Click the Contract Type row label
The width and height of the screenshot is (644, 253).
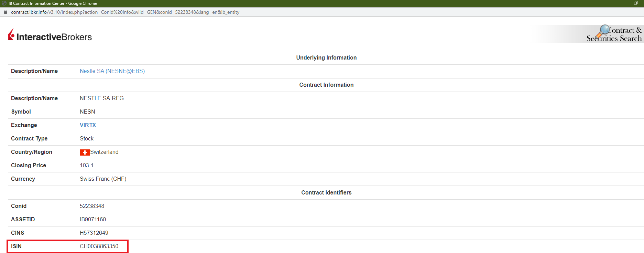29,138
